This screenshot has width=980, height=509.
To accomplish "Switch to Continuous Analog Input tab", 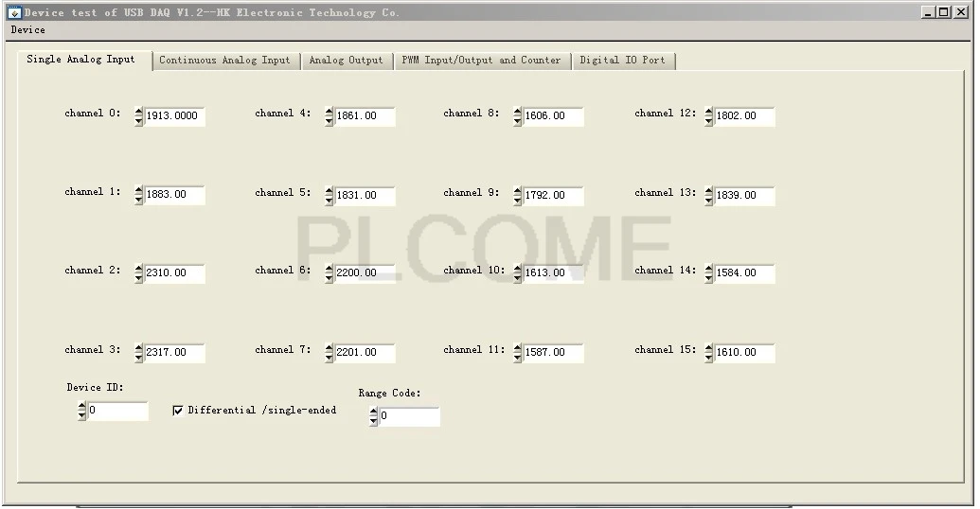I will [x=224, y=61].
